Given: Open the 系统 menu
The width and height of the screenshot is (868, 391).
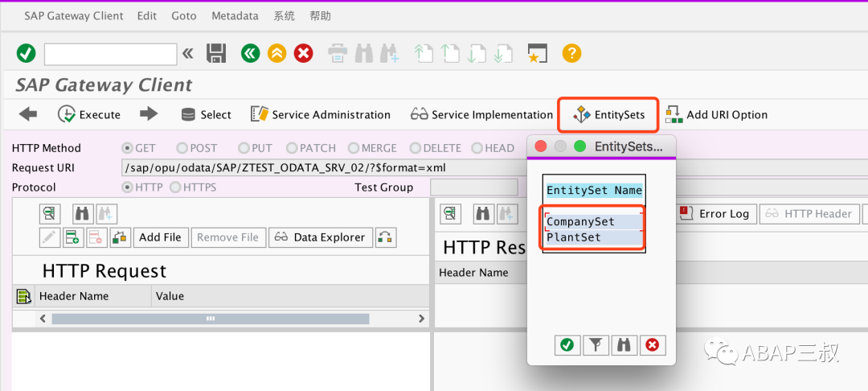Looking at the screenshot, I should (x=284, y=16).
